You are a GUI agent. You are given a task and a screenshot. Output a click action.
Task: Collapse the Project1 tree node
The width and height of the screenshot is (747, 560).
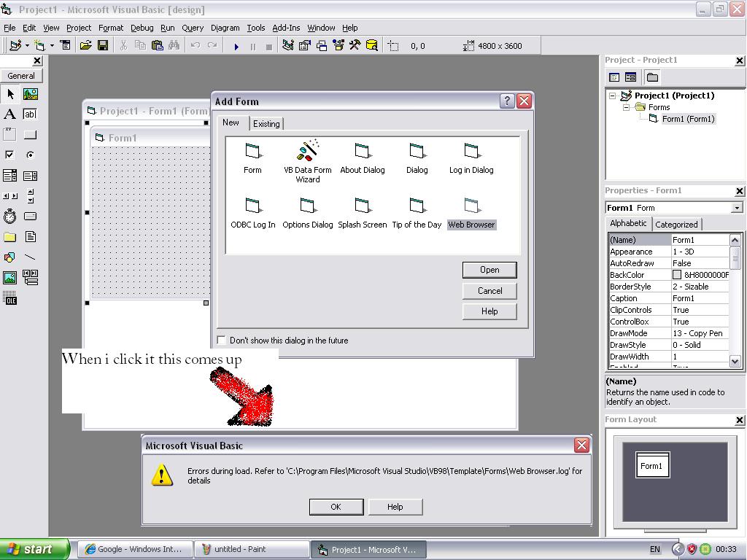click(613, 96)
